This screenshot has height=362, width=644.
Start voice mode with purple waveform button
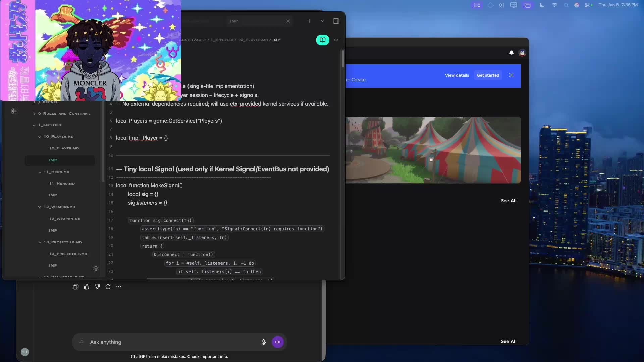pos(278,342)
